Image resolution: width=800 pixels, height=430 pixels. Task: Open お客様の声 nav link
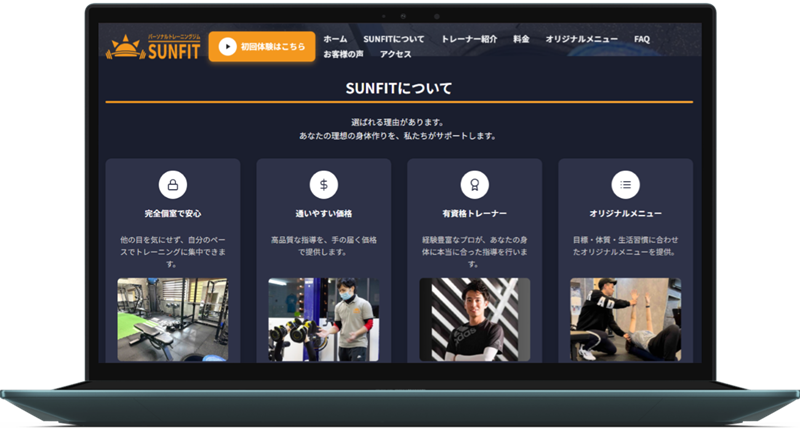343,54
